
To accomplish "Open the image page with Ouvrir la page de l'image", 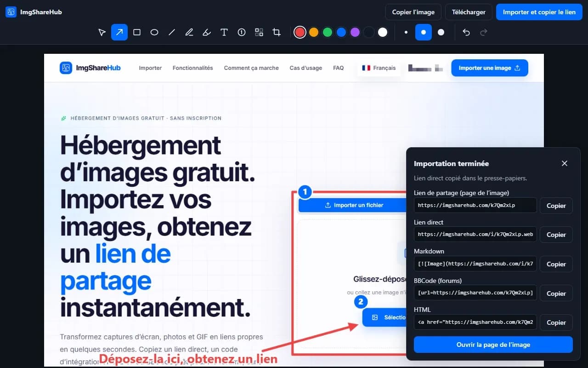I will (493, 345).
